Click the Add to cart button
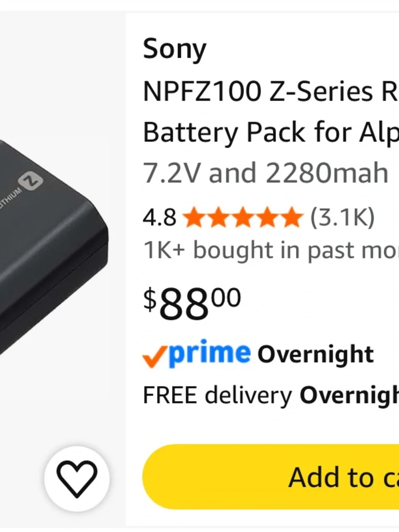Image resolution: width=399 pixels, height=532 pixels. 271,477
